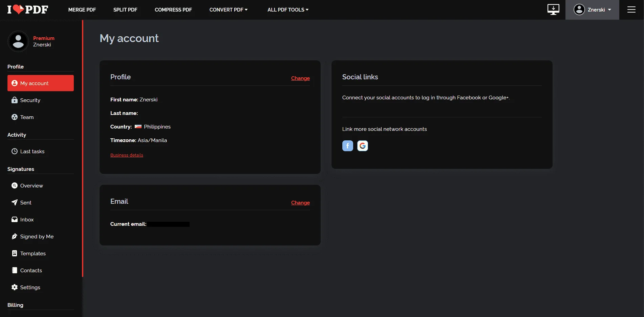Click the Country: Philippines text
Viewport: 644px width, 317px height.
141,127
